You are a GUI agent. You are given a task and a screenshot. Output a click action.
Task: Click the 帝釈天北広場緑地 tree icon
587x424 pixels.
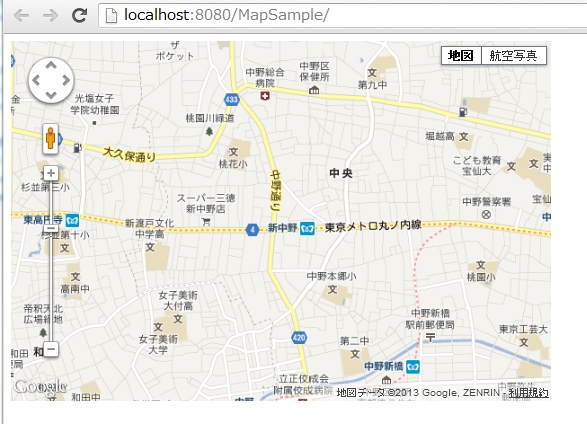(43, 332)
